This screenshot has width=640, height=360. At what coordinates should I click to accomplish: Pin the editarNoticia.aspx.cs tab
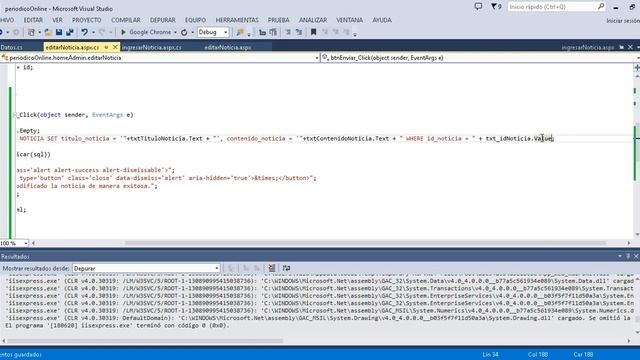pos(107,47)
